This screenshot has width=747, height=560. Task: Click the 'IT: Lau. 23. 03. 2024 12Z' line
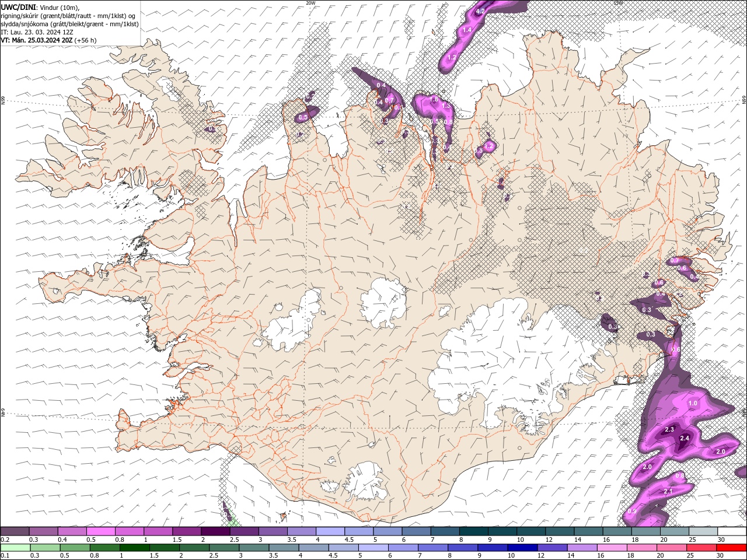pos(37,32)
